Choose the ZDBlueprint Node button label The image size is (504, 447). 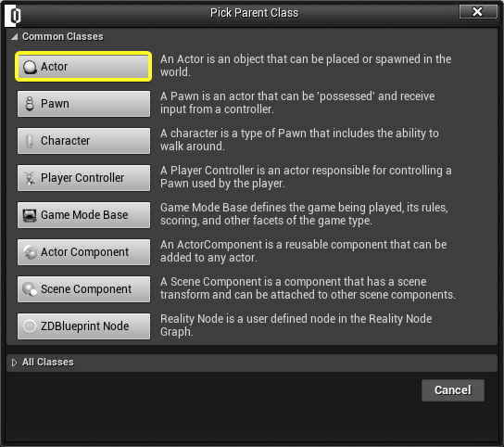click(85, 326)
